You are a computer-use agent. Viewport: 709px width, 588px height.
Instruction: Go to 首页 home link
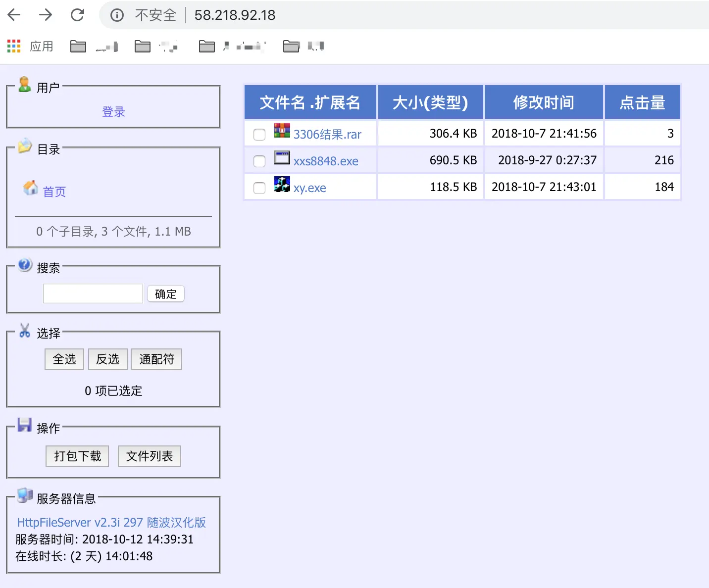point(54,192)
